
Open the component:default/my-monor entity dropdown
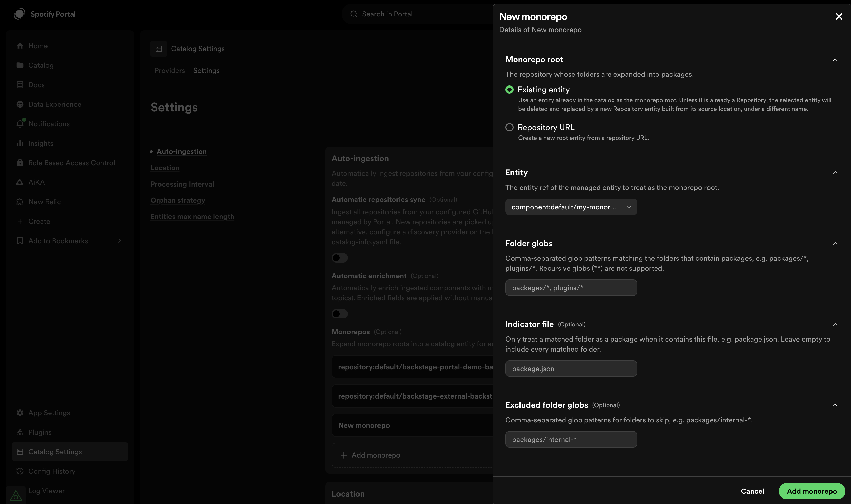[x=571, y=207]
